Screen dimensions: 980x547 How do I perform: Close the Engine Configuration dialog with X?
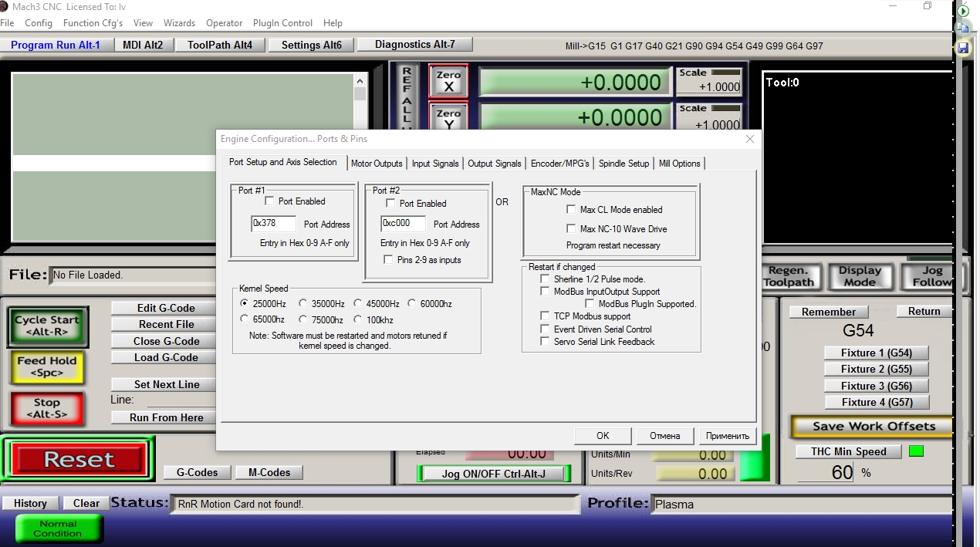749,139
